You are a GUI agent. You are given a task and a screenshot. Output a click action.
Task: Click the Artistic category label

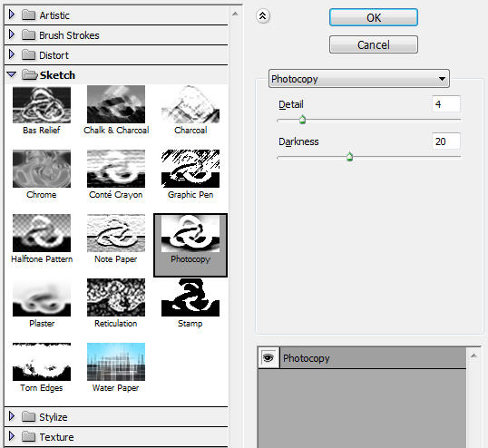(x=54, y=15)
